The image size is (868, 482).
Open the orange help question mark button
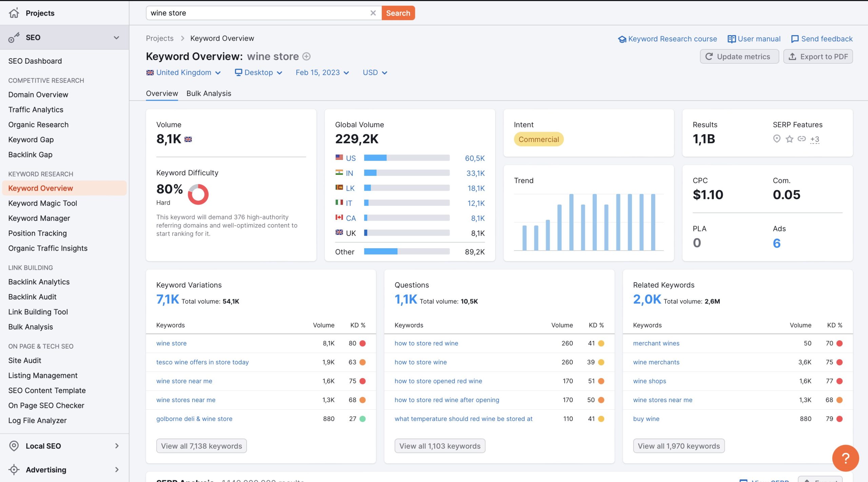pyautogui.click(x=845, y=458)
